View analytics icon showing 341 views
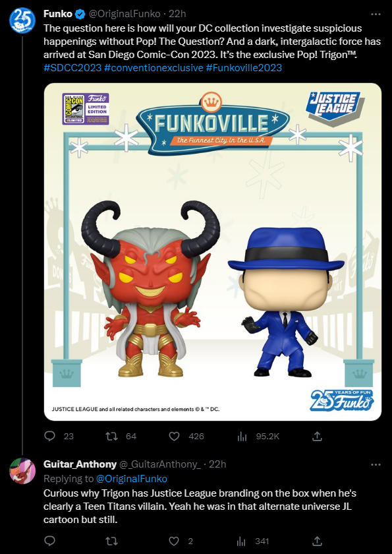Screen dimensions: 392x554 point(242,541)
